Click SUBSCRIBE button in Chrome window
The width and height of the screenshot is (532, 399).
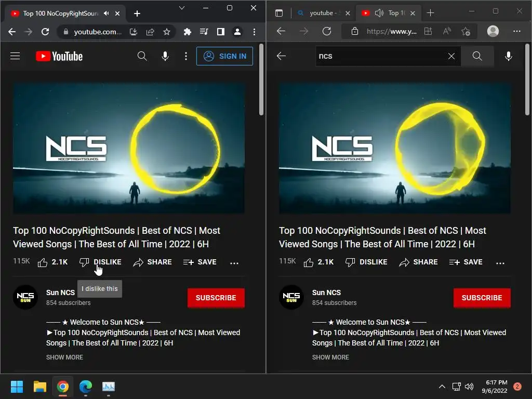[216, 298]
